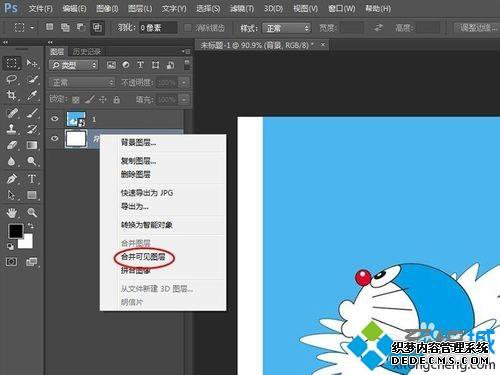Screen dimensions: 500x375
Task: Click add to selection mode icon
Action: 65,27
